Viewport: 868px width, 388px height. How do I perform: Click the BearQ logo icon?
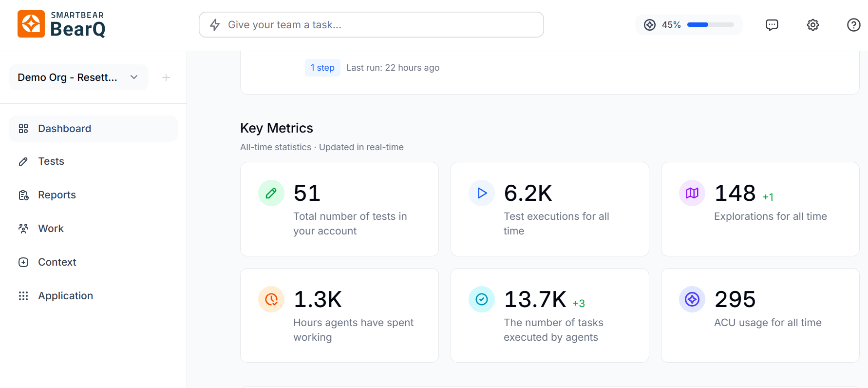(31, 24)
